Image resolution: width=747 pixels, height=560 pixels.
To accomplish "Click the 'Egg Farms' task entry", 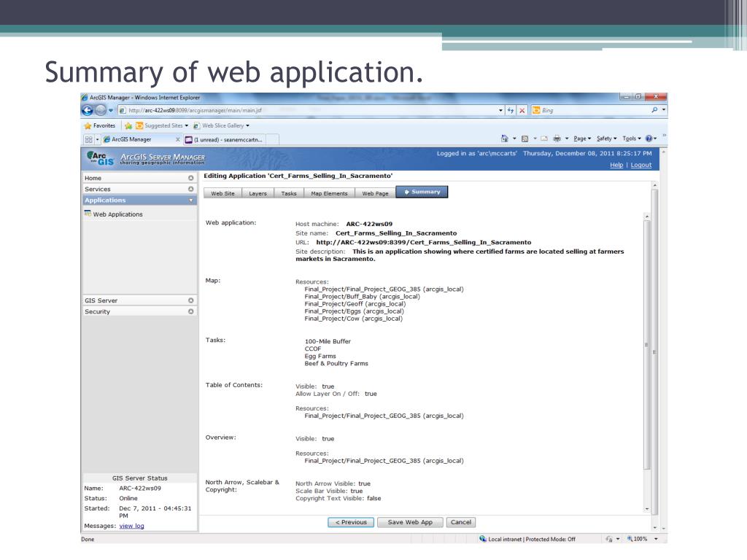I will [320, 356].
